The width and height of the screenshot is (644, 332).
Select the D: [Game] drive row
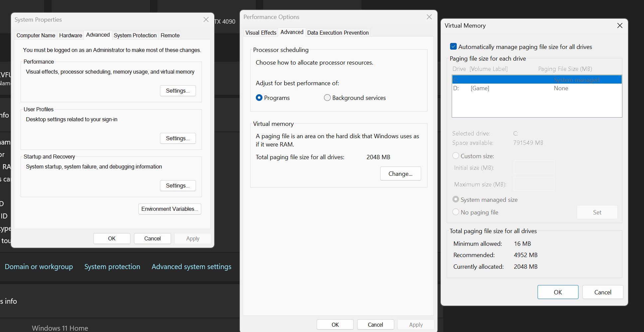click(x=537, y=88)
